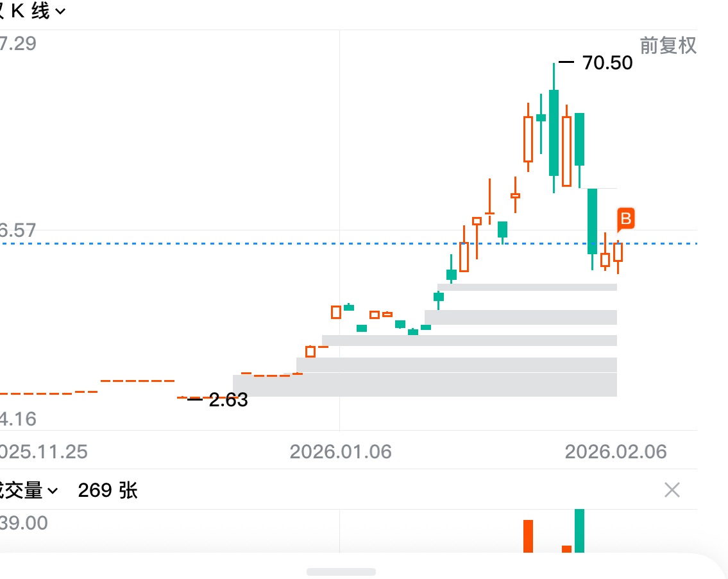Select the large green drop candle before B marker
This screenshot has height=579, width=728.
coord(593,221)
